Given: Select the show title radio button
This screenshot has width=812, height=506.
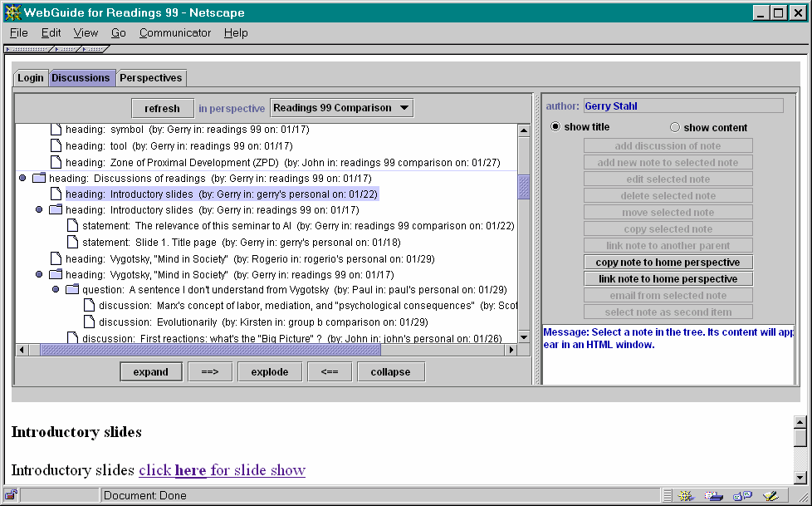Looking at the screenshot, I should 555,127.
